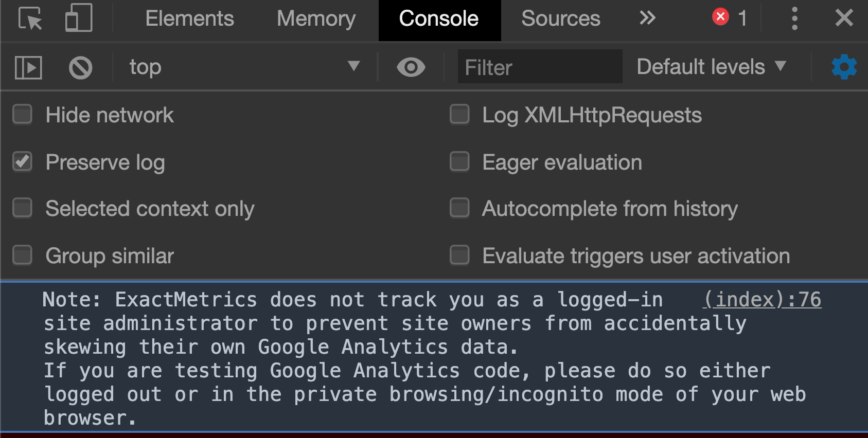This screenshot has width=868, height=438.
Task: Activate the inspect element picker icon
Action: pyautogui.click(x=30, y=19)
